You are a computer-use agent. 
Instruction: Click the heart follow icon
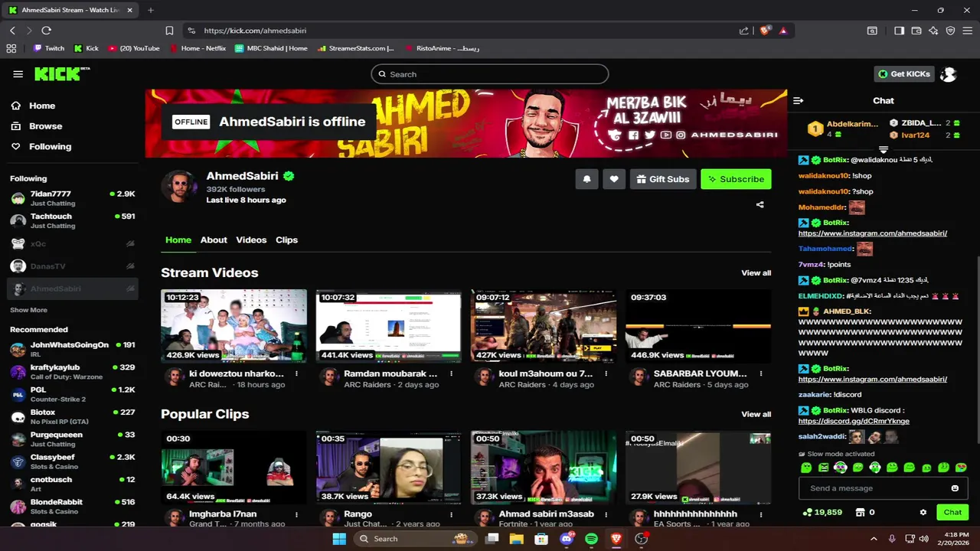coord(614,179)
